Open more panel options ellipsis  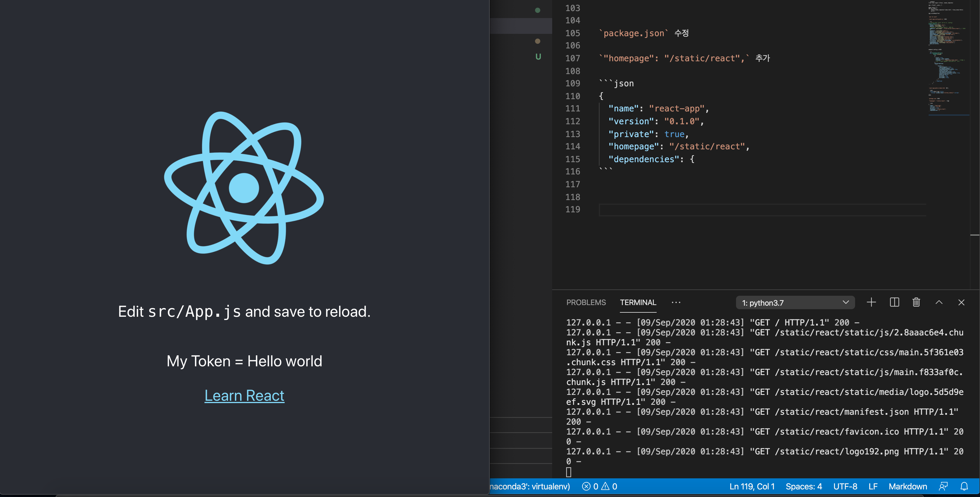point(676,302)
